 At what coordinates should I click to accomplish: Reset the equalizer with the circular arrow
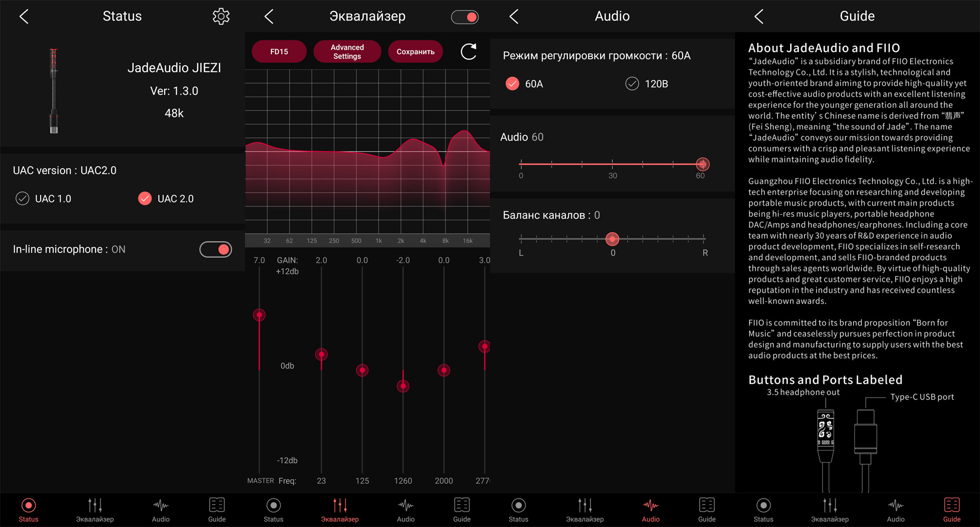pos(469,51)
